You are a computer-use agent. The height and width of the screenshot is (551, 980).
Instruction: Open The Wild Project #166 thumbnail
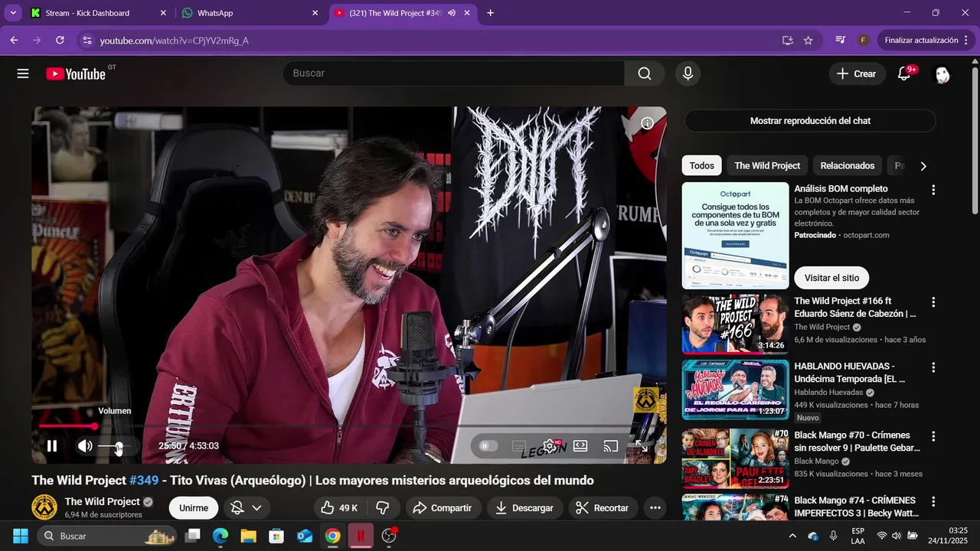735,324
